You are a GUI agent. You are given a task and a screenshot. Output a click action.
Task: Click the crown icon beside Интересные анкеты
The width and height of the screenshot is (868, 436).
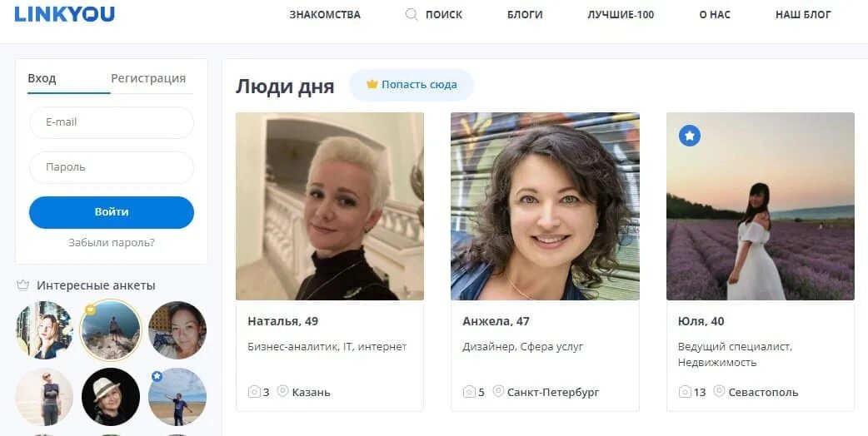[x=22, y=285]
